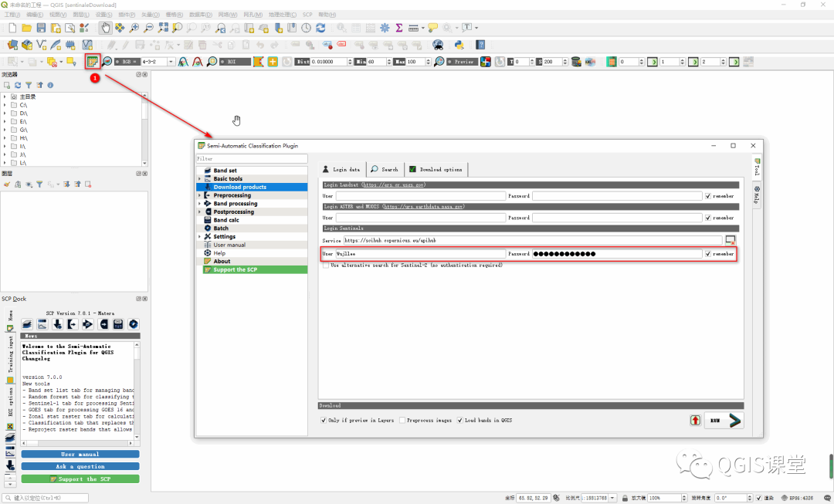Toggle remember for ASTER and MODIS login
The image size is (834, 504).
point(708,218)
